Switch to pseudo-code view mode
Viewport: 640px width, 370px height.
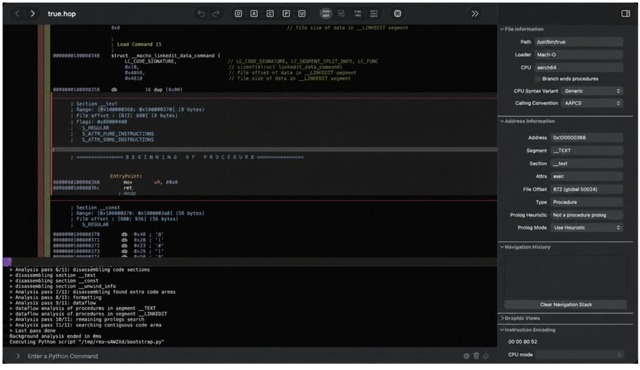point(342,14)
